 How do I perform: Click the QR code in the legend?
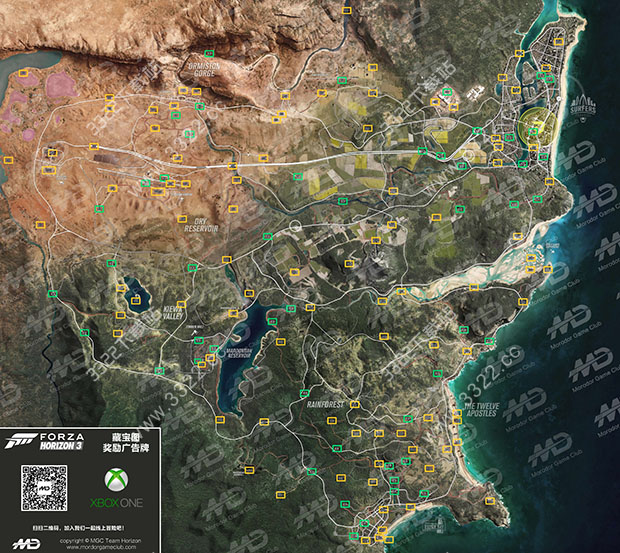click(x=44, y=488)
